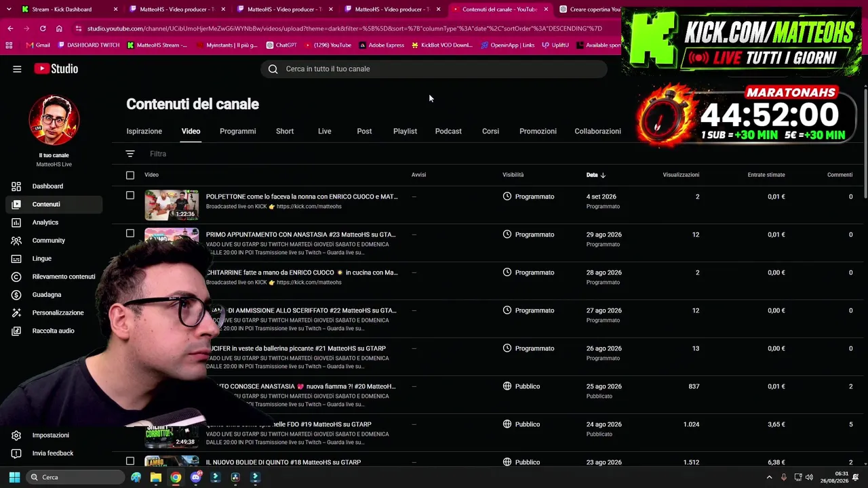Viewport: 868px width, 488px height.
Task: Open the ChatGPT bookmark
Action: tap(281, 45)
